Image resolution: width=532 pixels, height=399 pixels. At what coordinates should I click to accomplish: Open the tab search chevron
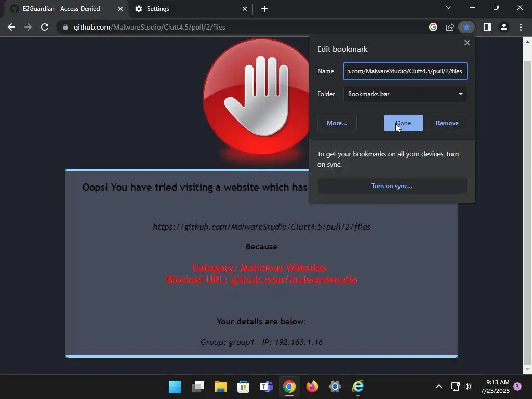coord(448,7)
